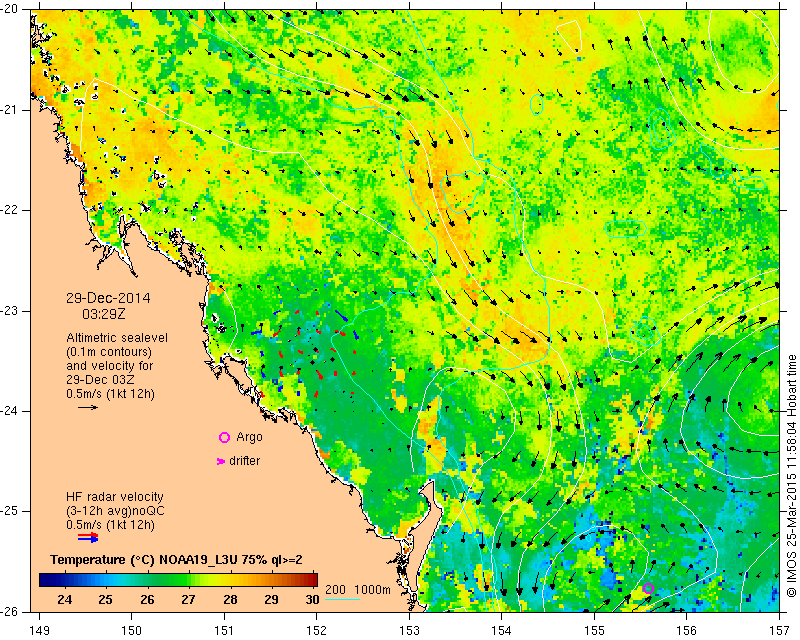Image resolution: width=800 pixels, height=640 pixels.
Task: Click the longitude axis label 149
Action: click(40, 631)
